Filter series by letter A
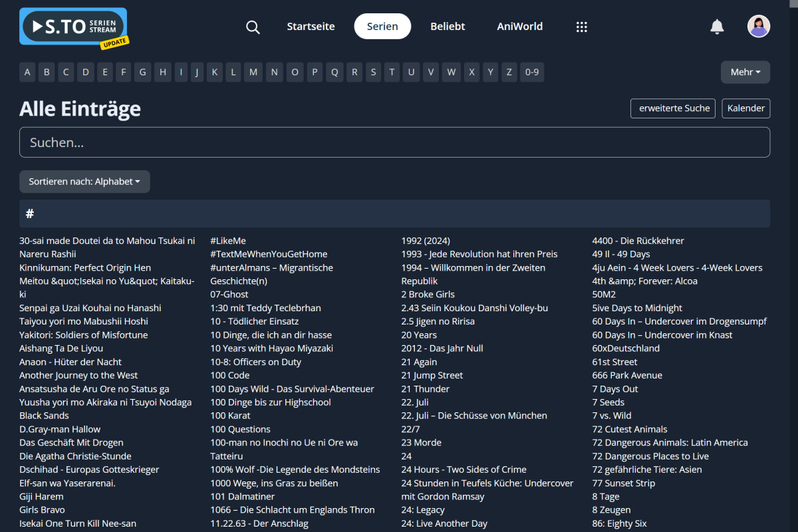This screenshot has width=798, height=532. 27,72
